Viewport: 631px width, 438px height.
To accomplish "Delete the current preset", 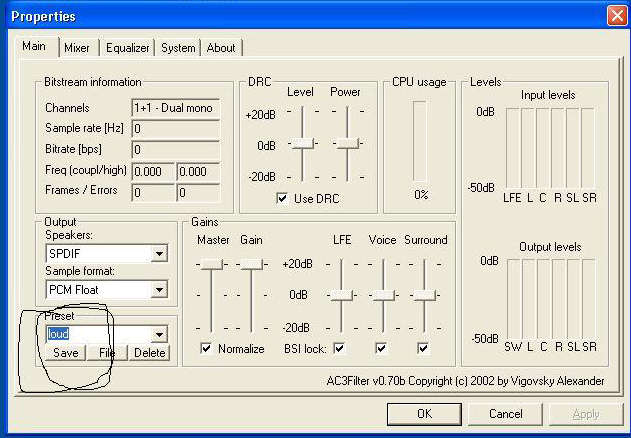I will coord(149,353).
